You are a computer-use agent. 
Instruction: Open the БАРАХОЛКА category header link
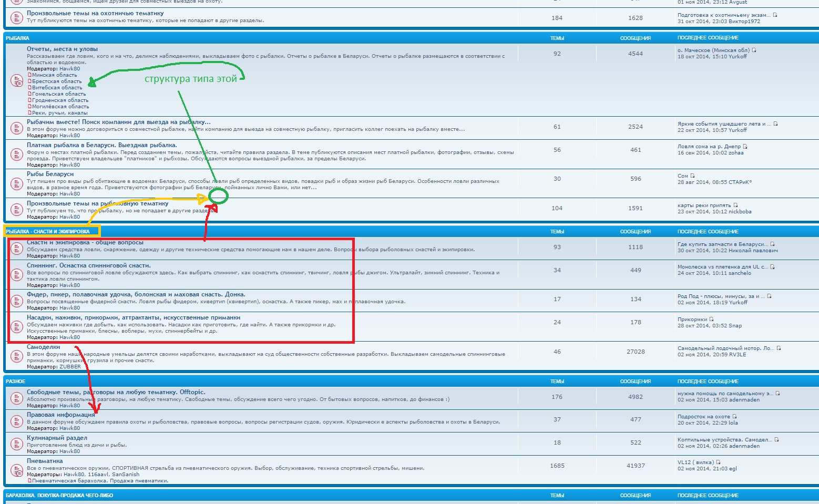[x=59, y=496]
